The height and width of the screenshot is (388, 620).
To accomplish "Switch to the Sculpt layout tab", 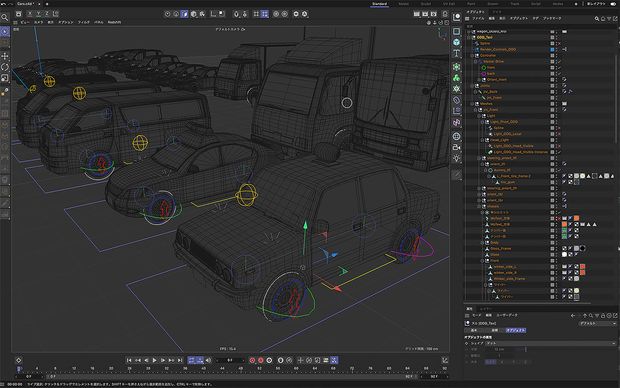I will click(x=426, y=4).
